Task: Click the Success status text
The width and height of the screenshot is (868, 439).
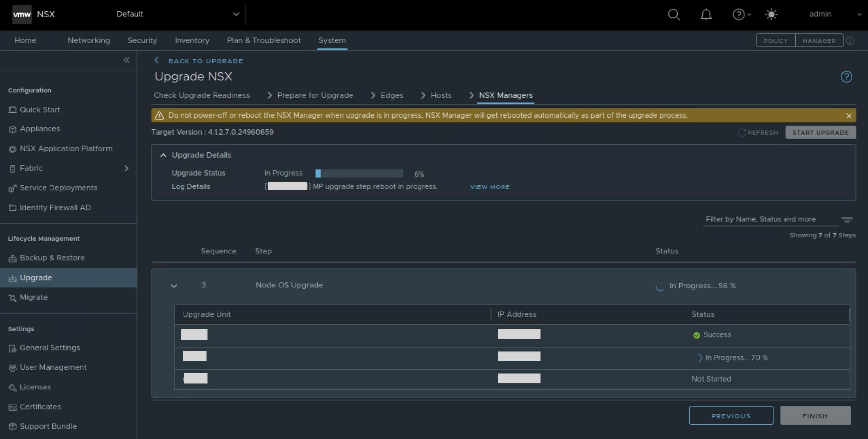Action: (x=717, y=335)
